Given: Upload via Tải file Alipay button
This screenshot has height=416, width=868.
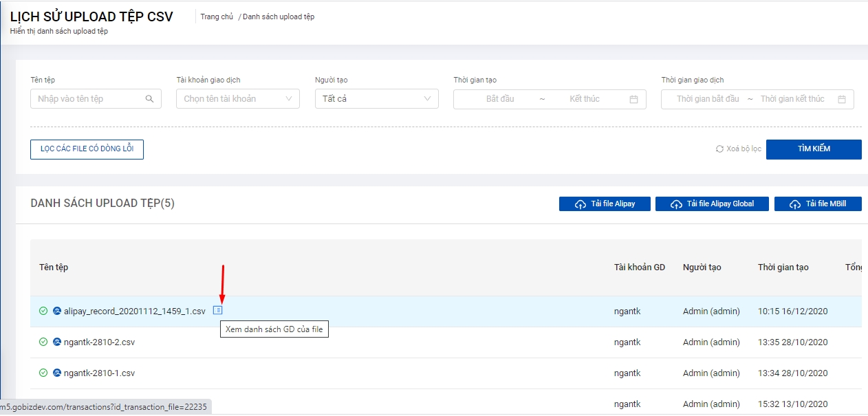Looking at the screenshot, I should (x=605, y=204).
